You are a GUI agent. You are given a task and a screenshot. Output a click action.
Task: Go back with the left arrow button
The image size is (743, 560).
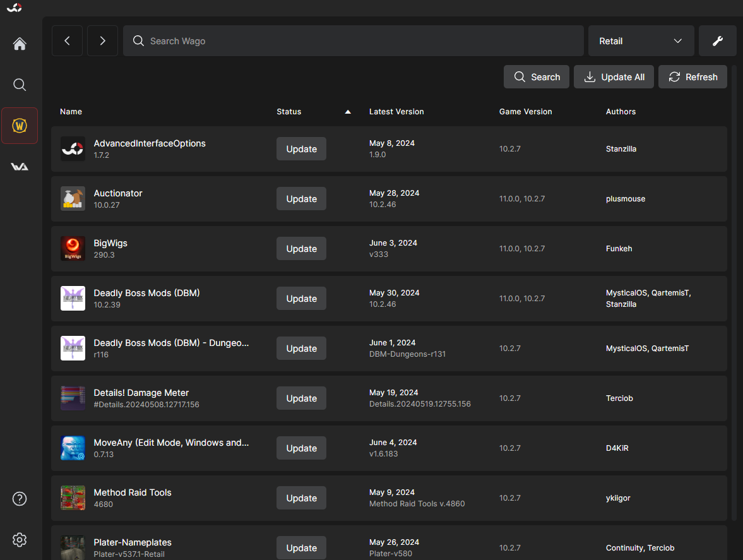coord(68,41)
